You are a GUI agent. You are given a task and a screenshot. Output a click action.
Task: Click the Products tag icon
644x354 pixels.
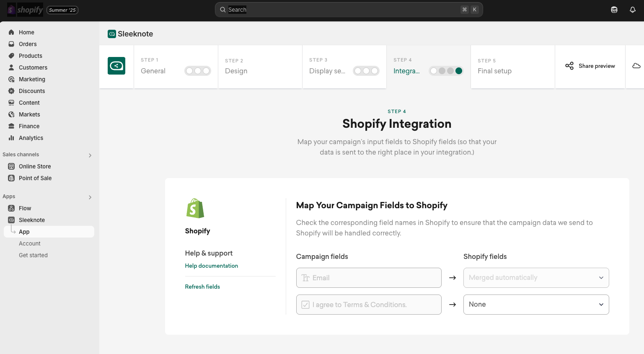11,56
